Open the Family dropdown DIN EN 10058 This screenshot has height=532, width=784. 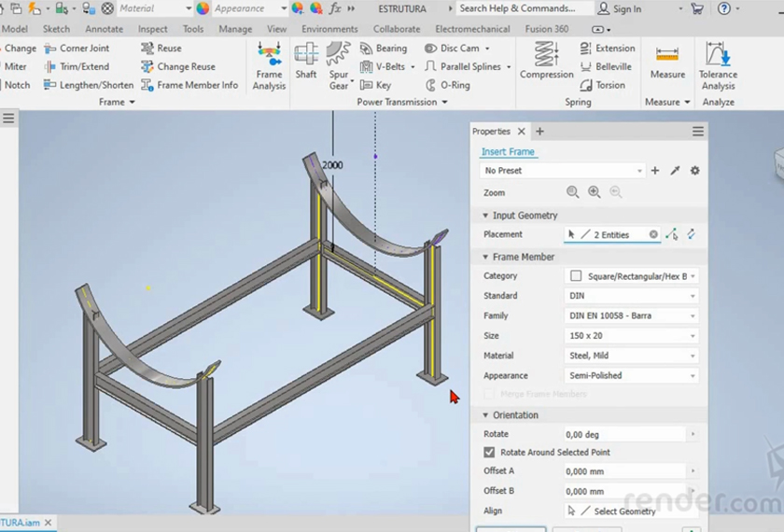point(632,316)
